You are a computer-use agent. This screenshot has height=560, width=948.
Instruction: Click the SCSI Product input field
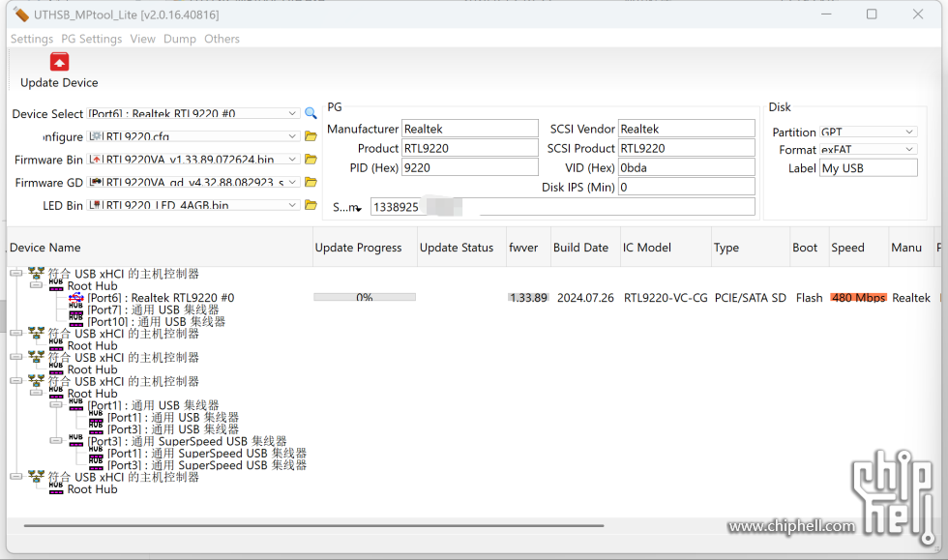coord(686,148)
